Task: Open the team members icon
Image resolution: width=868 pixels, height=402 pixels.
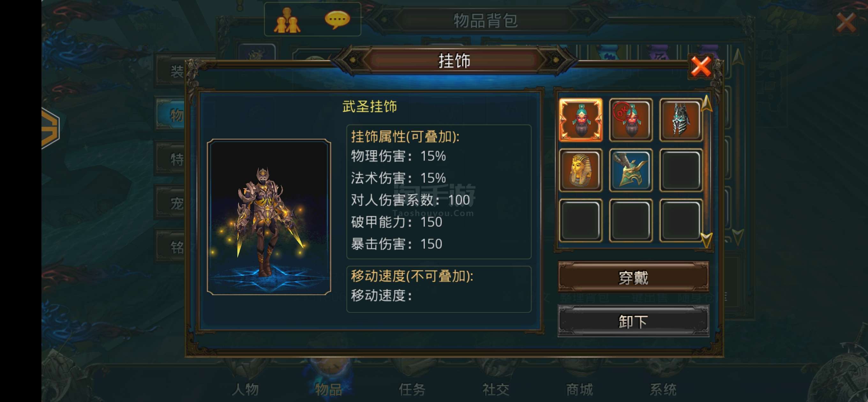Action: tap(287, 20)
